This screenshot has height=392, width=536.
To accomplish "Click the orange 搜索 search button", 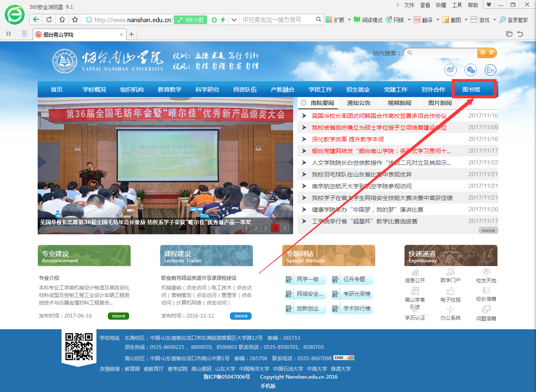I will [x=487, y=53].
